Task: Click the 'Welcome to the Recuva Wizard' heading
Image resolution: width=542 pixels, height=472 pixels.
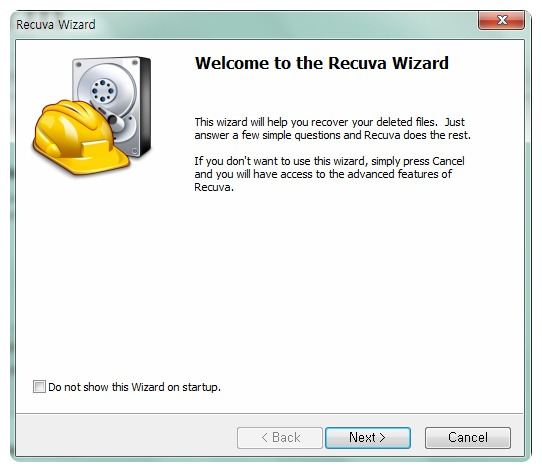Action: pos(322,63)
